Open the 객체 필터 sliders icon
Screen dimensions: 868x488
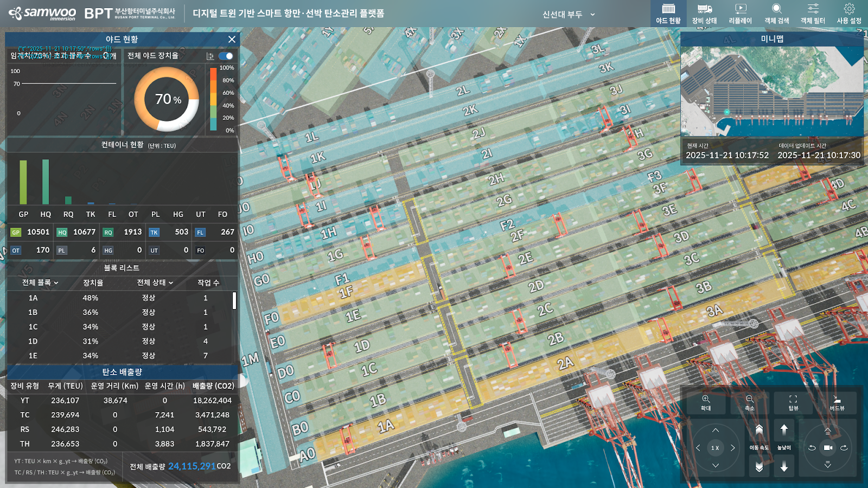click(813, 14)
